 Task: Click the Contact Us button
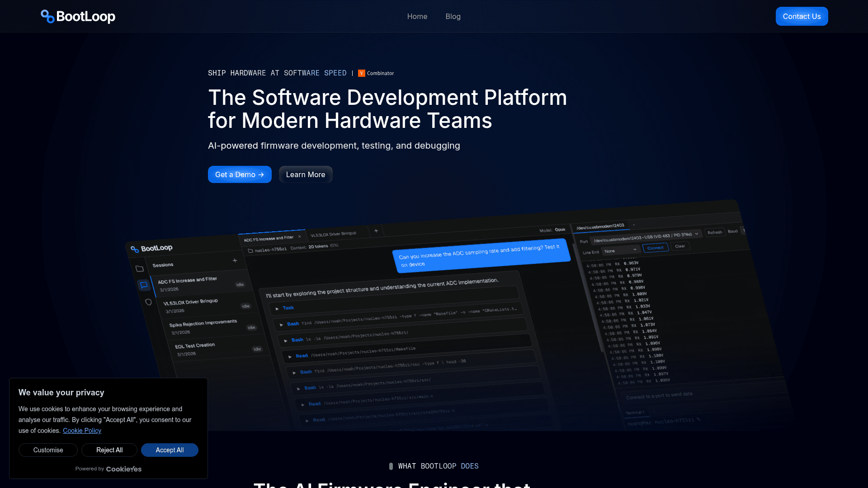click(802, 16)
